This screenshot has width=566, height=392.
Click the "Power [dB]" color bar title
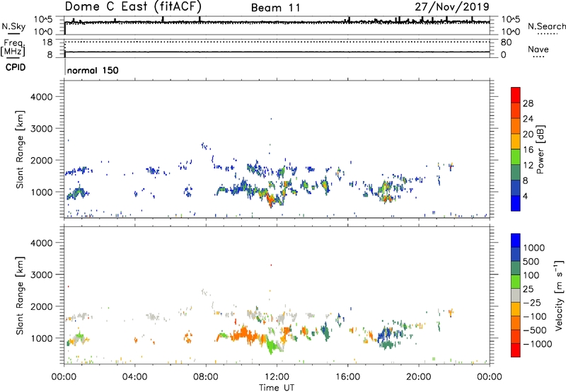[540, 149]
